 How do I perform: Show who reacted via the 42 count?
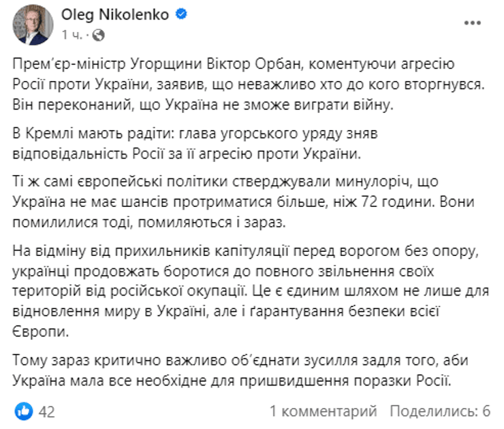46,411
